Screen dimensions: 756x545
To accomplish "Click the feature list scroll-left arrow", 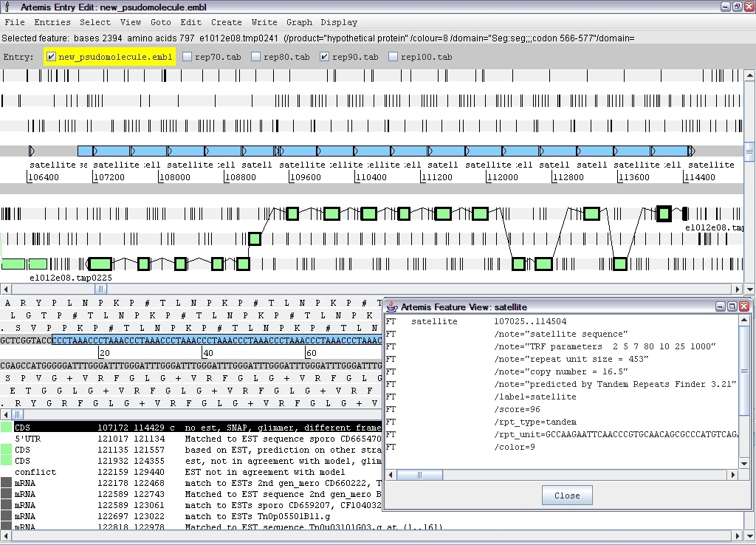I will pyautogui.click(x=6, y=536).
